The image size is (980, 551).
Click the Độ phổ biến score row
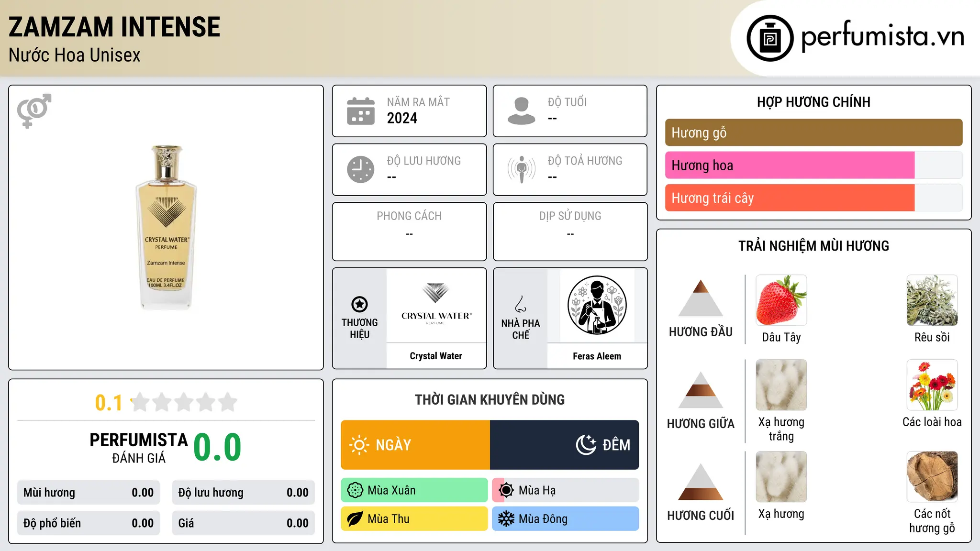(89, 523)
